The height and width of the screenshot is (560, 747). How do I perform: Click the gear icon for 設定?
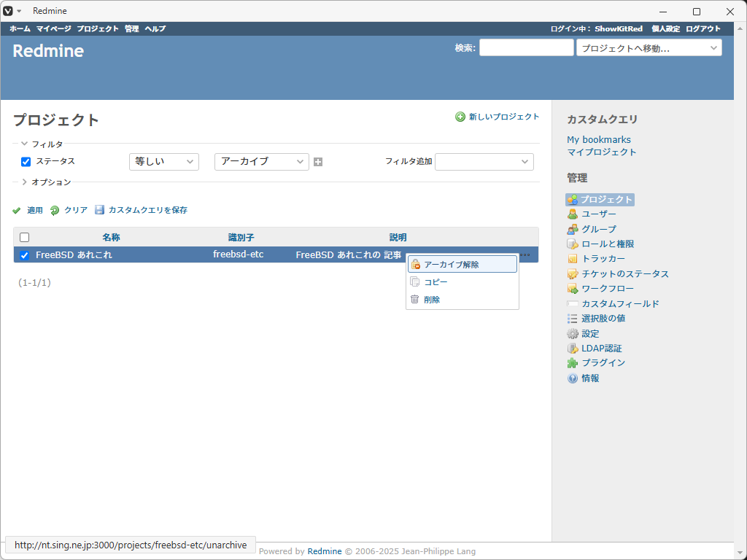572,334
